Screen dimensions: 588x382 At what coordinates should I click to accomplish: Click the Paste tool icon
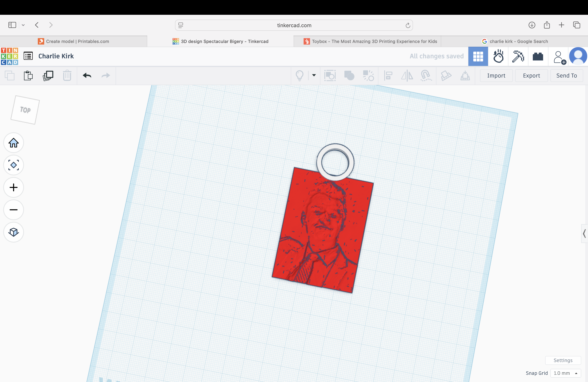[28, 76]
